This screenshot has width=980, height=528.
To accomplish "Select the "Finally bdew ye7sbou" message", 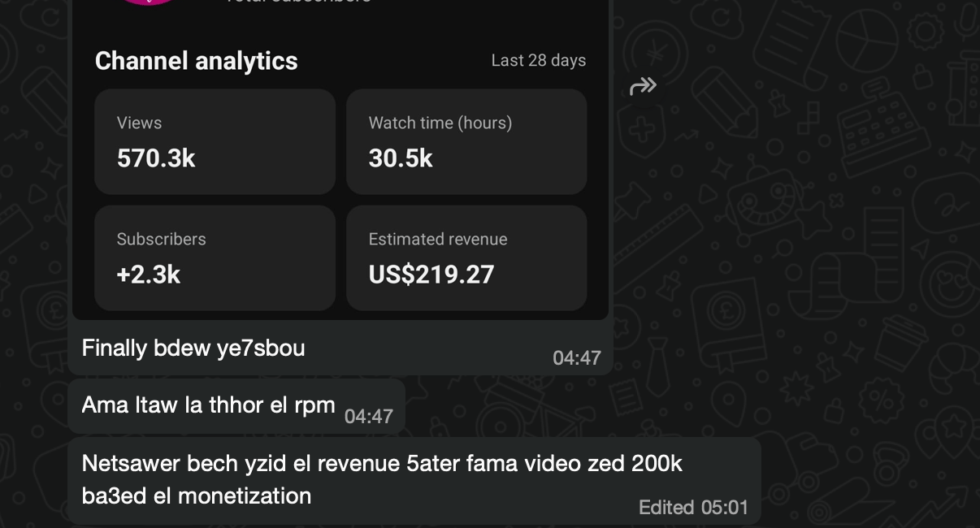I will click(193, 348).
